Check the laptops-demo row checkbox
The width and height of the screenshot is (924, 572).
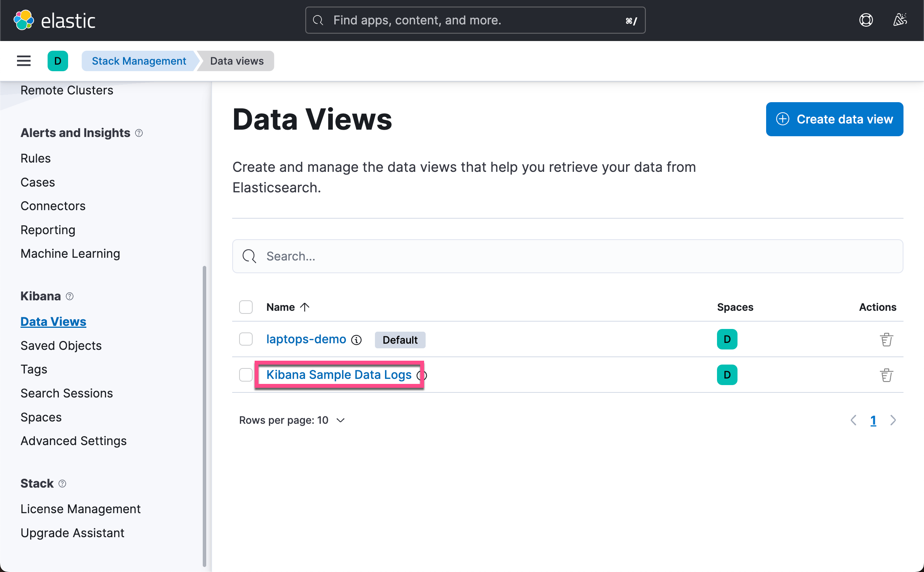point(246,339)
